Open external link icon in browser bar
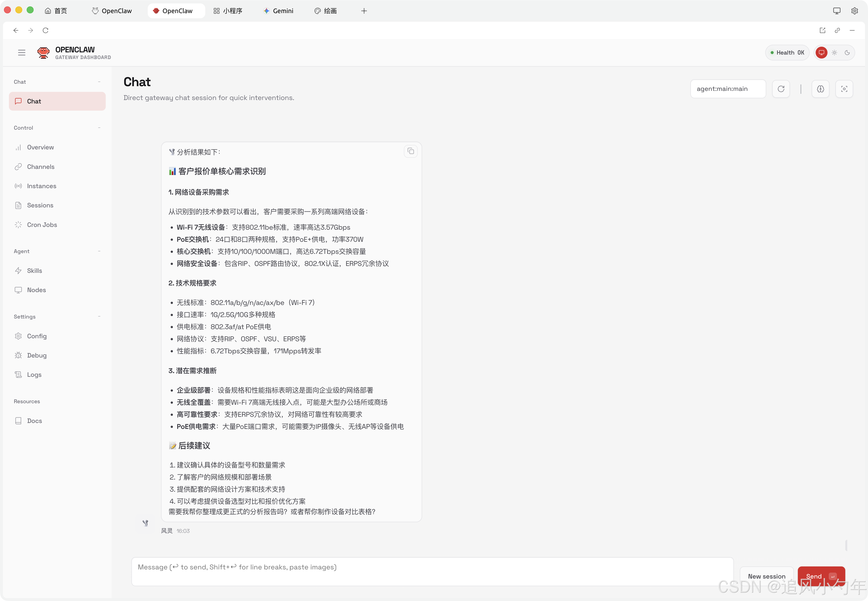The height and width of the screenshot is (601, 868). (x=822, y=31)
